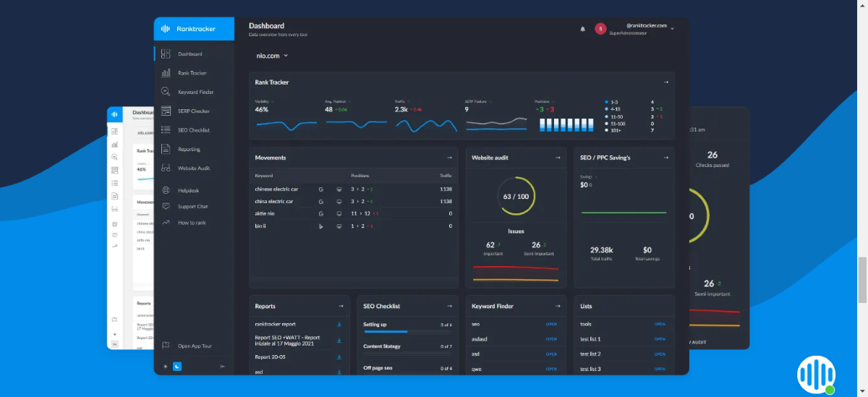Viewport: 868px width, 397px height.
Task: Expand the account menu chevron in the header
Action: [673, 29]
